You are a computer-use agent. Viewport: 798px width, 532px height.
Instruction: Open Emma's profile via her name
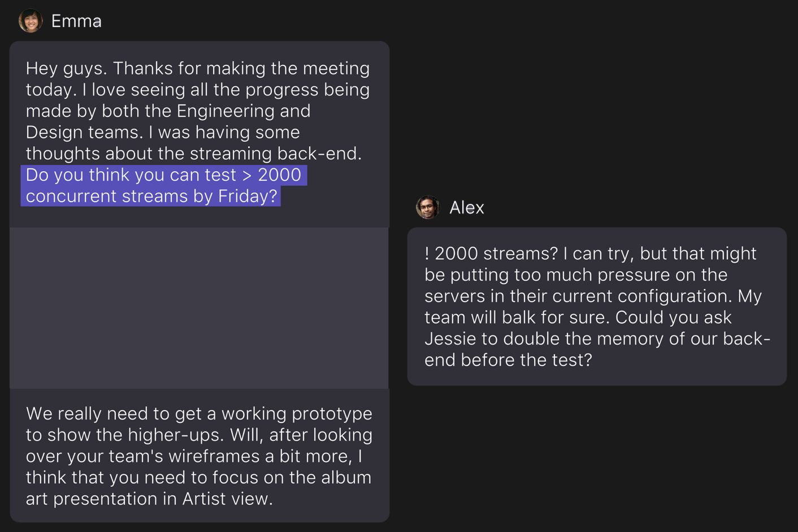pyautogui.click(x=76, y=21)
